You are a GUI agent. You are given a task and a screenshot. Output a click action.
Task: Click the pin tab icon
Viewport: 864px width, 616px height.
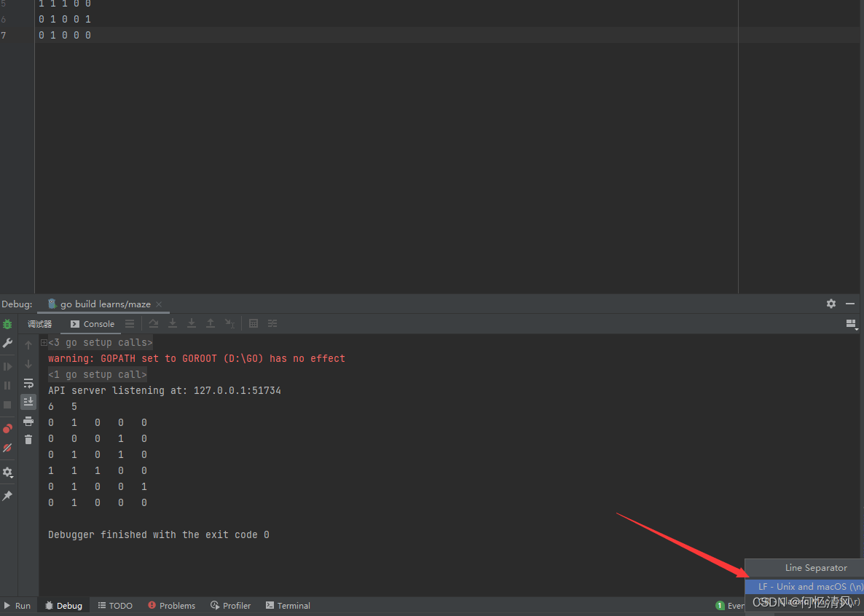8,495
